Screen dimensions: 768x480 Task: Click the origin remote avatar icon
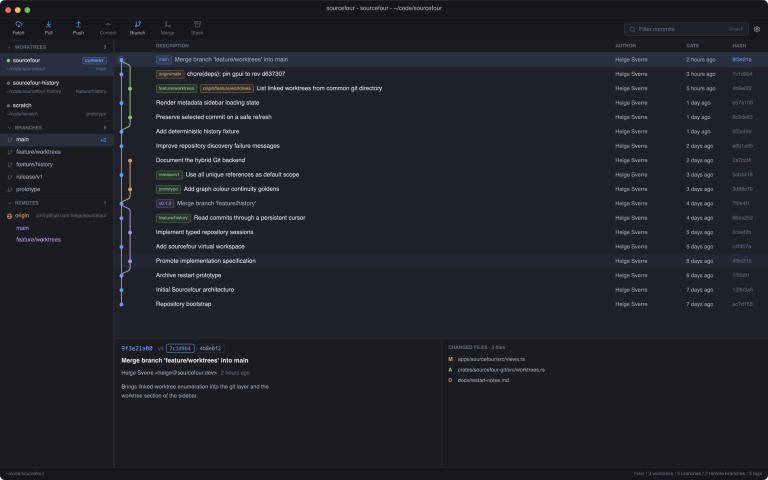coord(9,216)
